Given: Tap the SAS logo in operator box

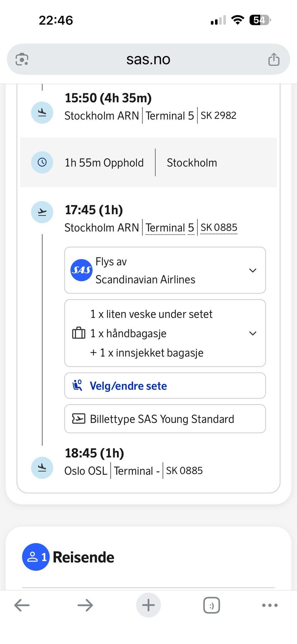Looking at the screenshot, I should pyautogui.click(x=81, y=270).
